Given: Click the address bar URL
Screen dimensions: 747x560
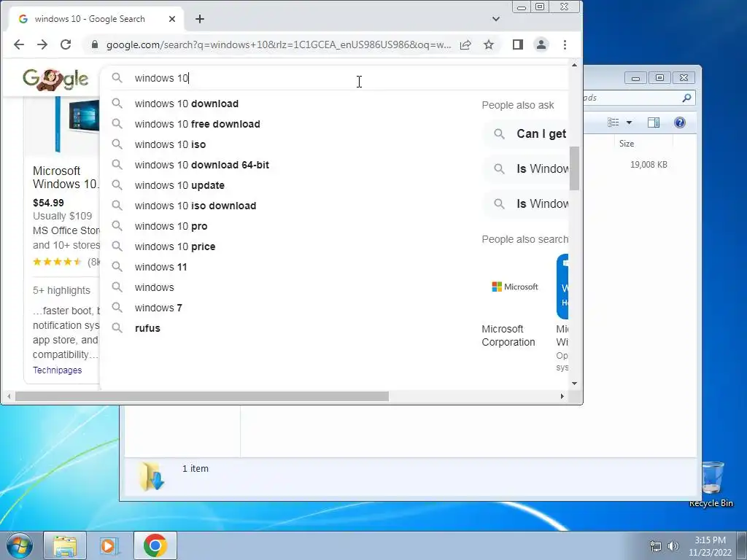Looking at the screenshot, I should pyautogui.click(x=278, y=44).
